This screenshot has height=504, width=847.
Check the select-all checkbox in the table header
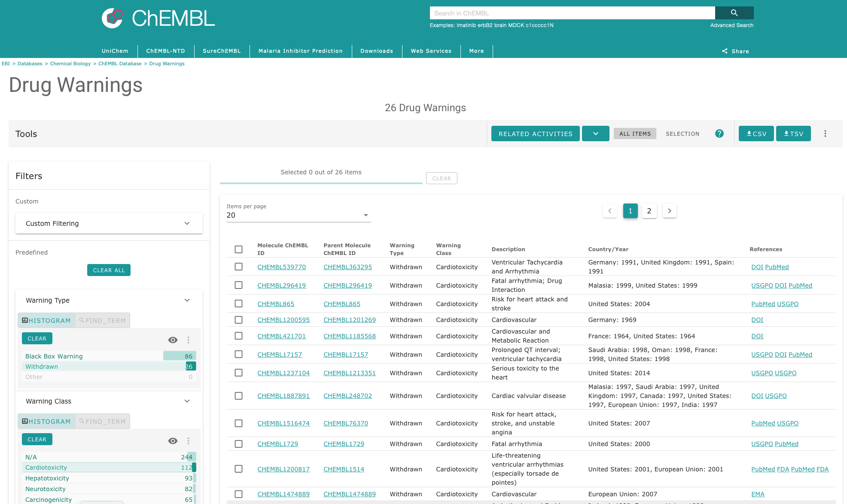(239, 249)
